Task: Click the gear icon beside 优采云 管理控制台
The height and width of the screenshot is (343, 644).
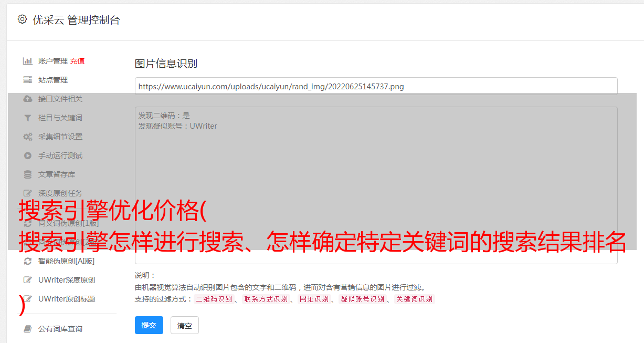Action: point(22,19)
